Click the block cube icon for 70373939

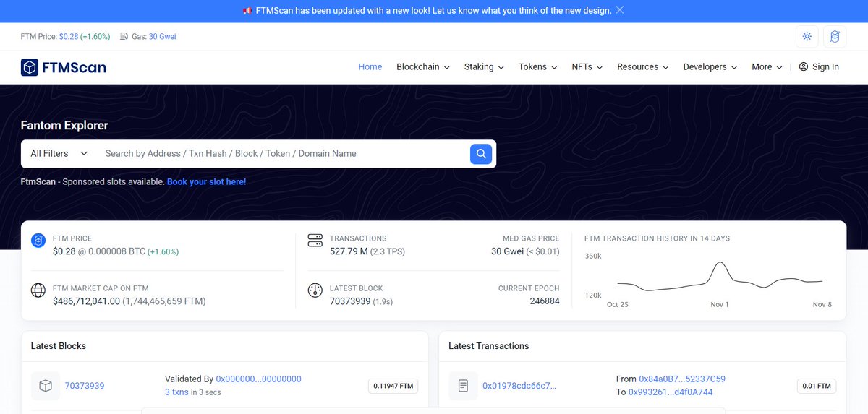(46, 386)
